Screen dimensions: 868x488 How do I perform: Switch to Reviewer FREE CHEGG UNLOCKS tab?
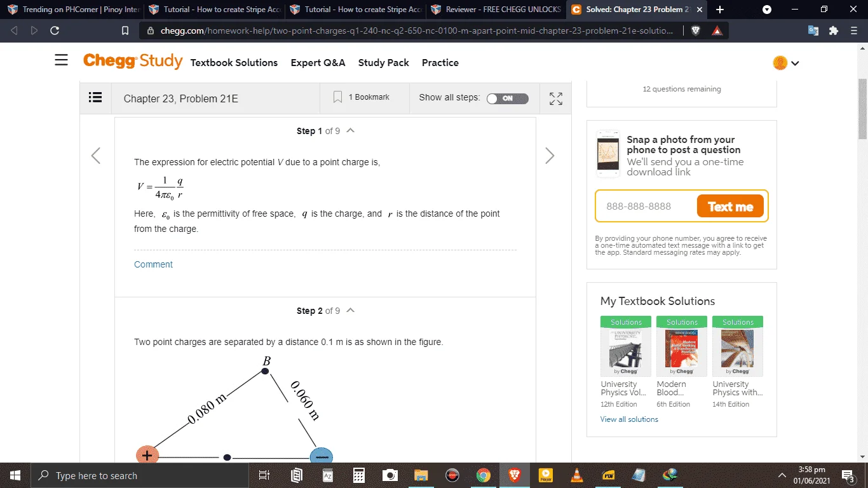496,10
